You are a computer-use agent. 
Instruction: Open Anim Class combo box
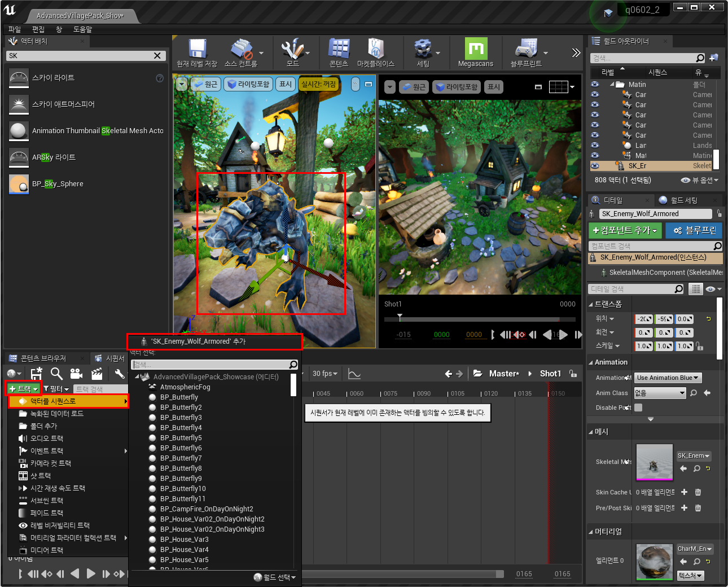660,393
